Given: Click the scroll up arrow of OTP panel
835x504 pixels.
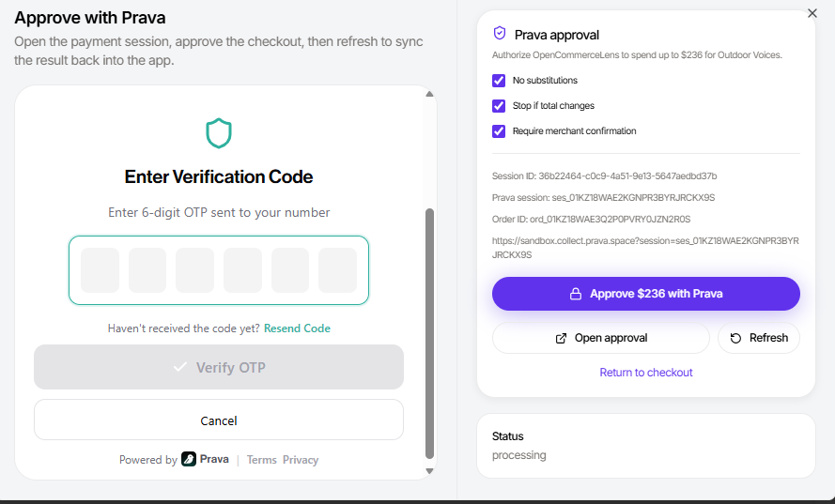Looking at the screenshot, I should [429, 94].
